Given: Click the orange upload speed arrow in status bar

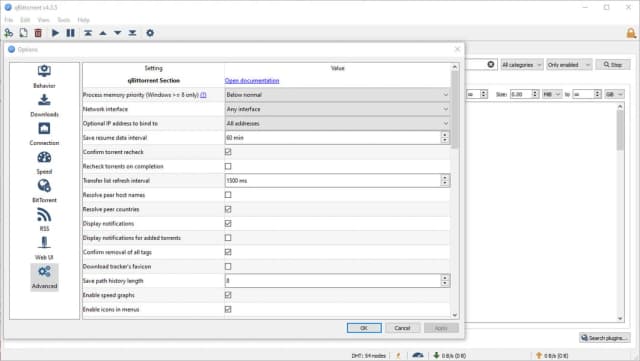Looking at the screenshot, I should pos(539,355).
